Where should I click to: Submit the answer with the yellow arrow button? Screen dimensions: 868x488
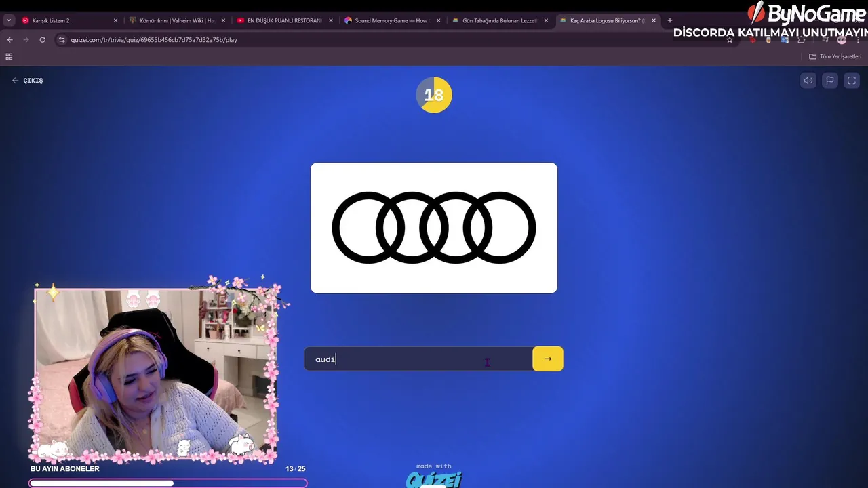[x=548, y=359]
